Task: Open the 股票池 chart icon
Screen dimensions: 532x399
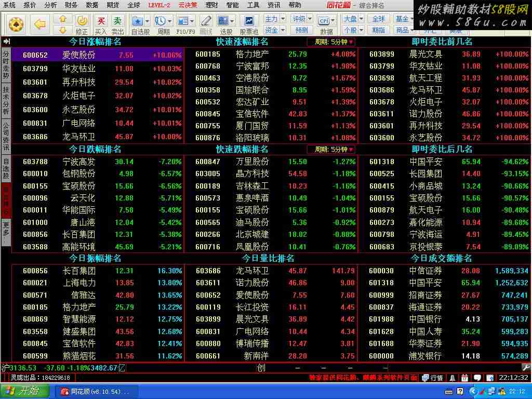Action: click(x=249, y=21)
